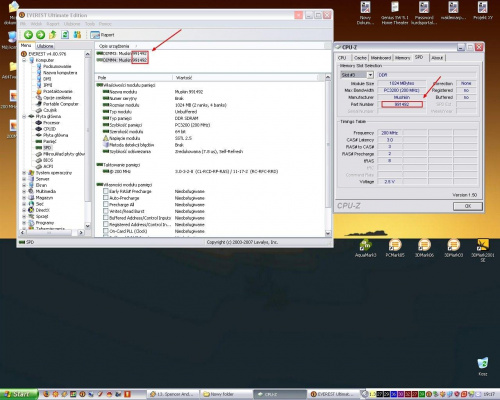Open the AquaMark3 desktop icon

point(366,249)
